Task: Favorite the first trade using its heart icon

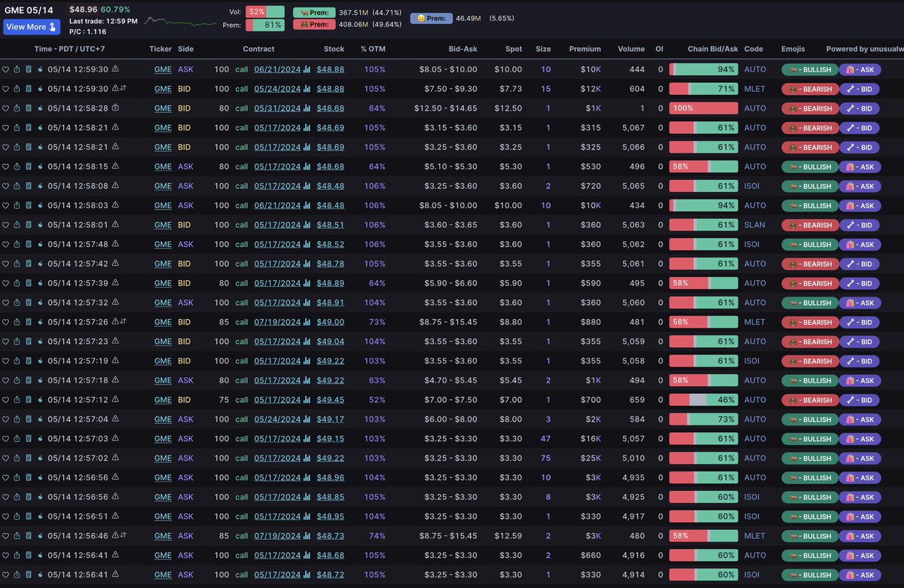Action: [6, 69]
